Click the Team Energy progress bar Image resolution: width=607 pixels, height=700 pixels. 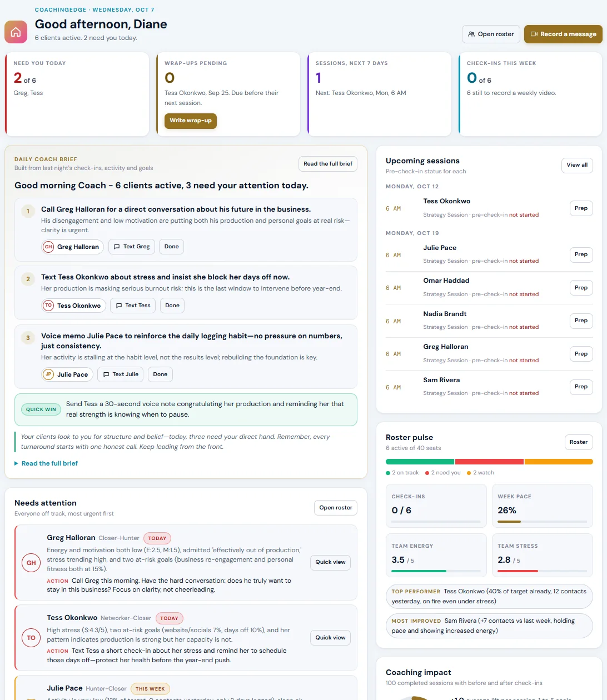pos(436,571)
